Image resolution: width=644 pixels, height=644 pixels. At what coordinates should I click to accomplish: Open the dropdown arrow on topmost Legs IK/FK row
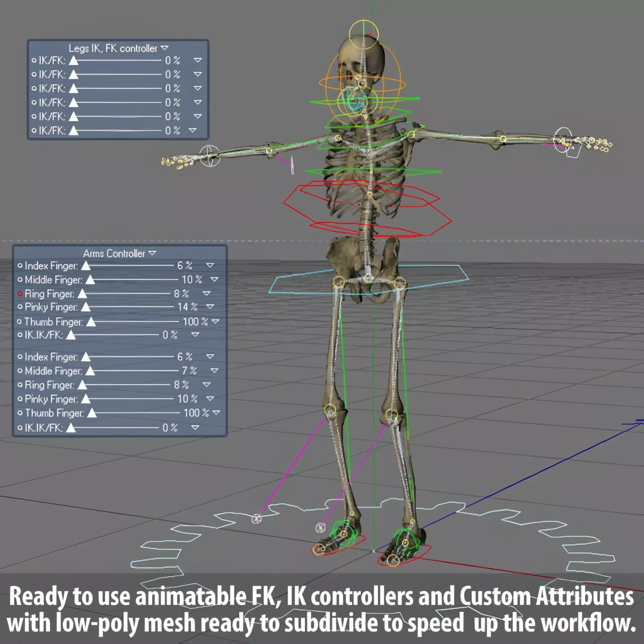coord(198,60)
